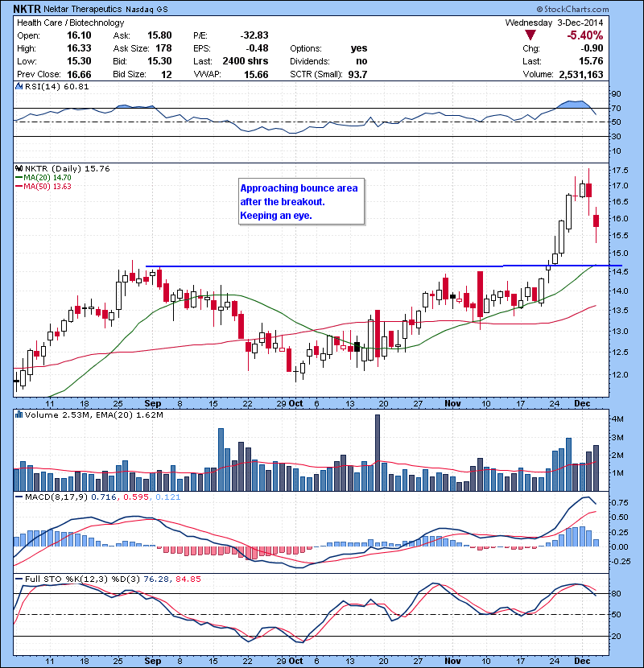
Task: Click the MA(50) 13.63 legend text
Action: (x=47, y=187)
